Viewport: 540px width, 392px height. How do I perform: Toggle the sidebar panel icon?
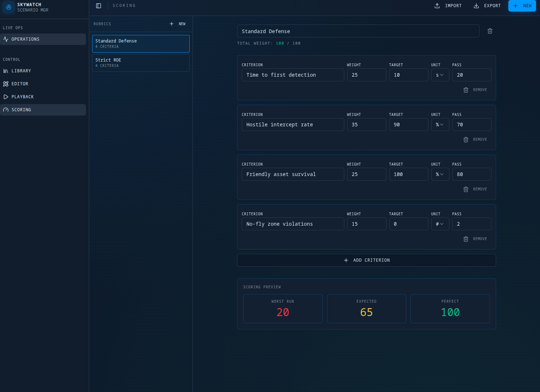[x=99, y=6]
